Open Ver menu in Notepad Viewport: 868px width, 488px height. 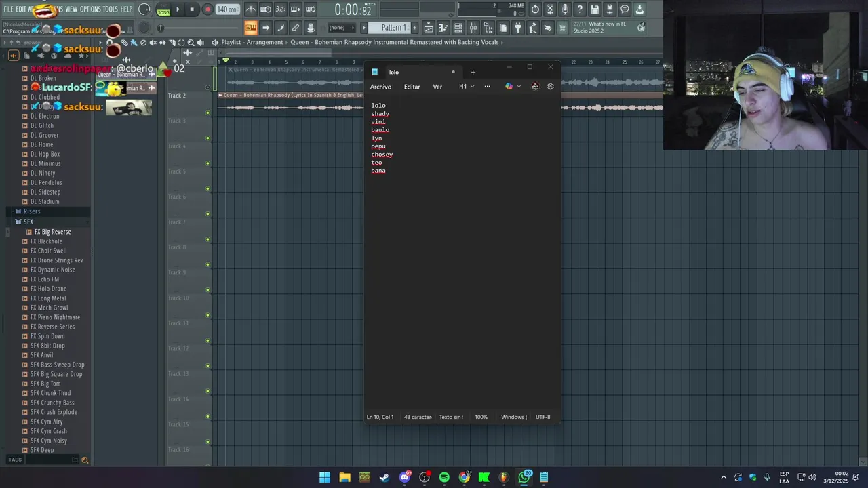click(x=437, y=87)
